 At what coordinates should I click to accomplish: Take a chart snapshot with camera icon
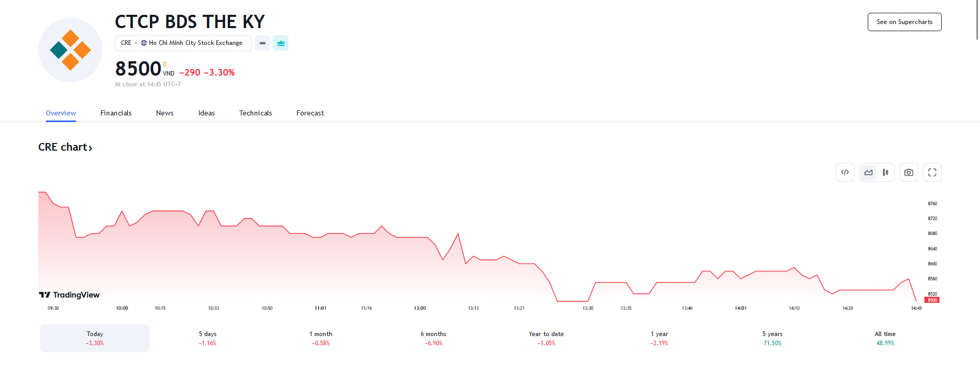[x=909, y=173]
